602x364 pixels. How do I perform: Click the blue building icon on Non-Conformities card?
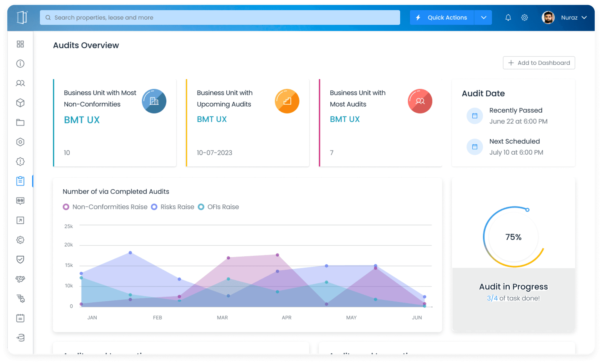click(154, 101)
